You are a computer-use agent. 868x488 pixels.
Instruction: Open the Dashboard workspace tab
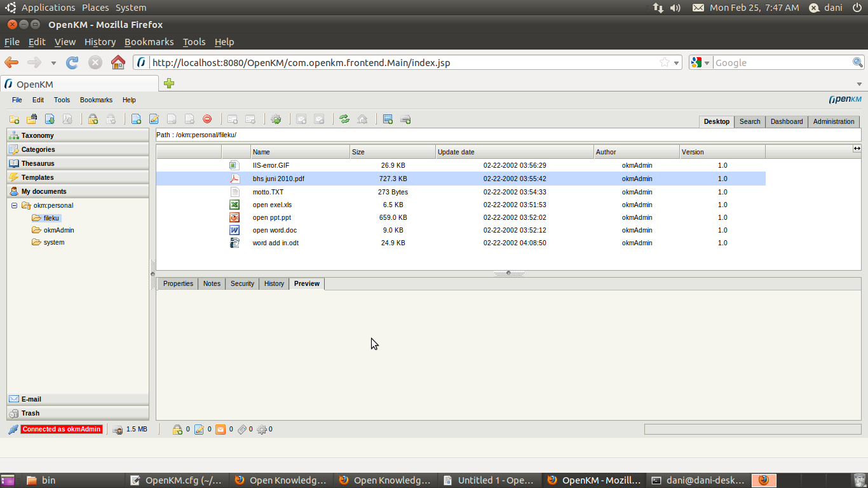787,121
